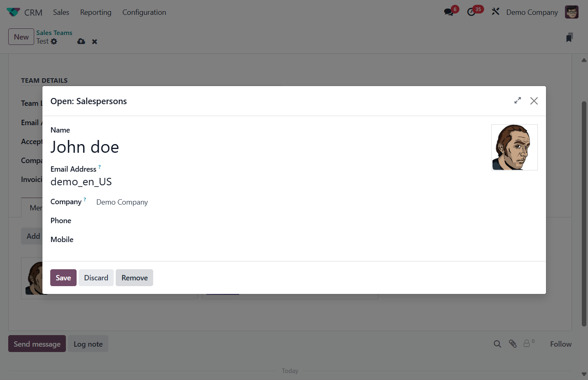Open the Demo Company switcher in the top bar
588x380 pixels.
tap(532, 12)
